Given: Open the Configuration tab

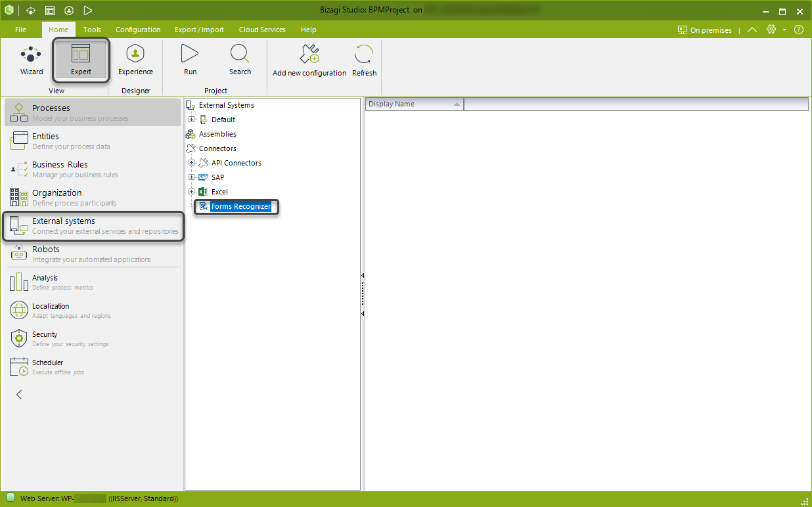Looking at the screenshot, I should (138, 30).
